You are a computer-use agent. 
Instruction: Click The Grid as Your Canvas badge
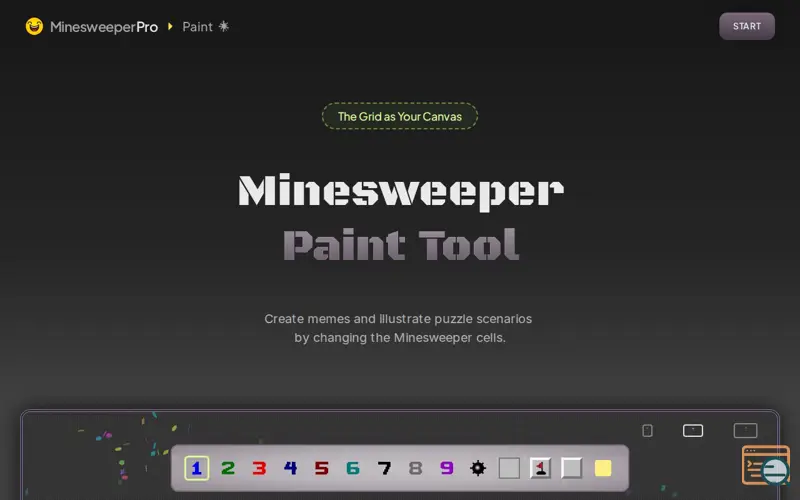pos(400,116)
